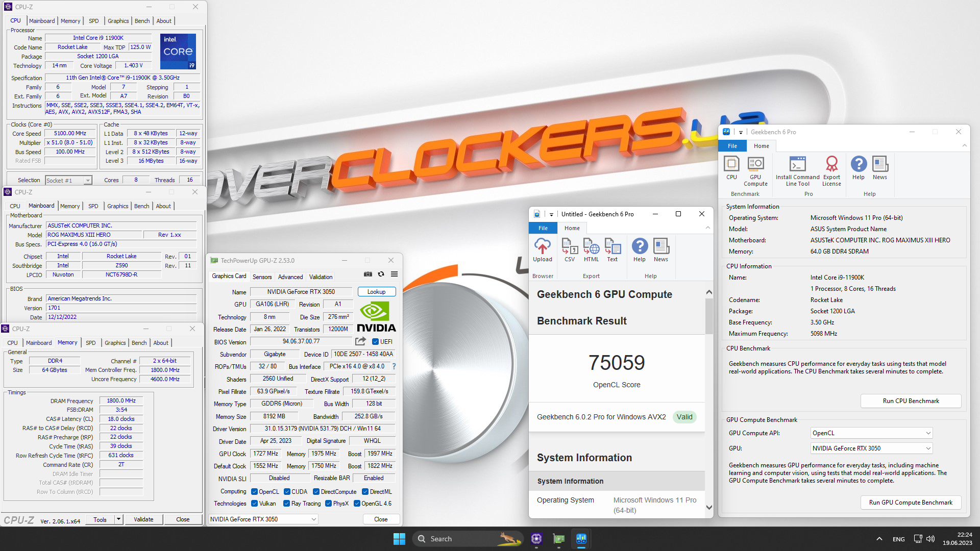The image size is (980, 551).
Task: Export result as CSV
Action: pos(570,251)
